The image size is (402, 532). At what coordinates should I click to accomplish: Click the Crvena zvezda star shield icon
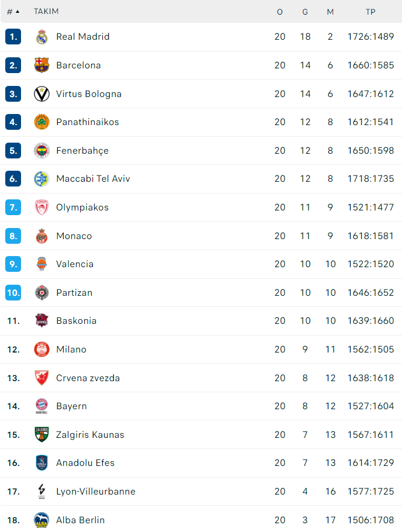41,378
